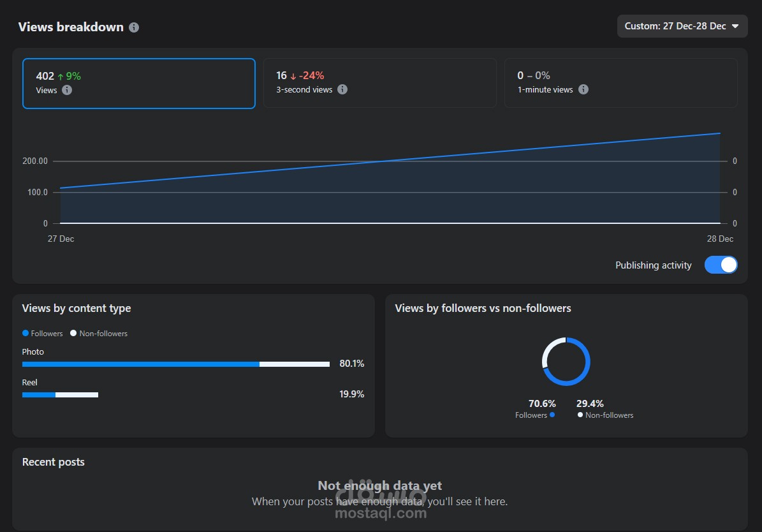The height and width of the screenshot is (532, 762).
Task: Click red down arrow beside -24%
Action: pos(293,76)
